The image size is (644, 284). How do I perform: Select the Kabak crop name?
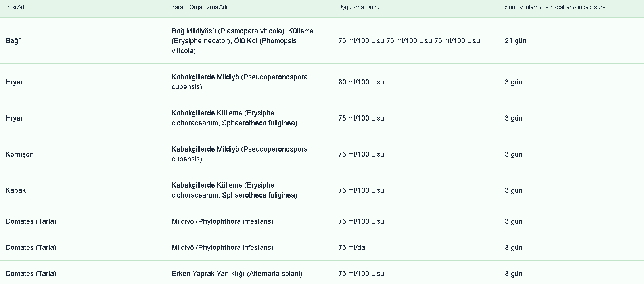coord(15,190)
